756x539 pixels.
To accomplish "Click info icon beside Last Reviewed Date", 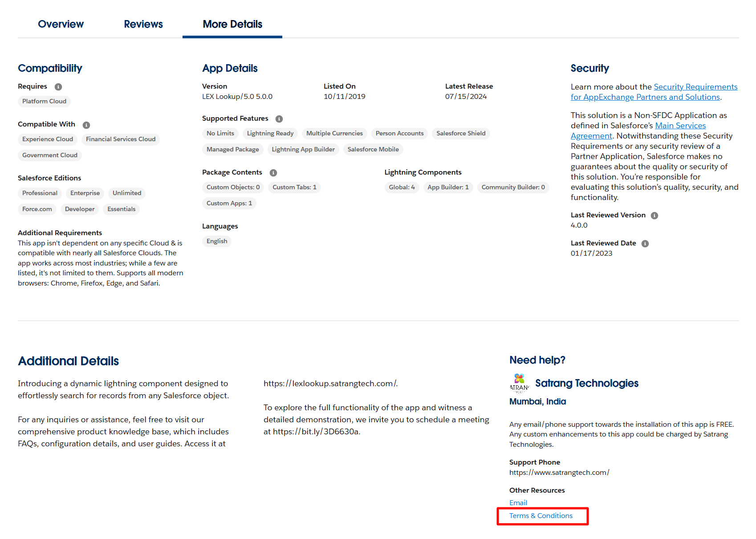I will 645,244.
